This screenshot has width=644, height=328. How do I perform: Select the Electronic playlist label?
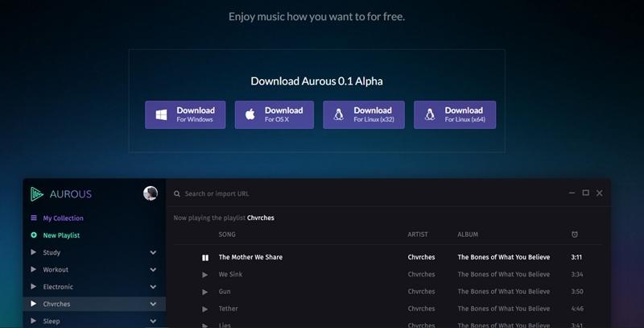(x=58, y=287)
